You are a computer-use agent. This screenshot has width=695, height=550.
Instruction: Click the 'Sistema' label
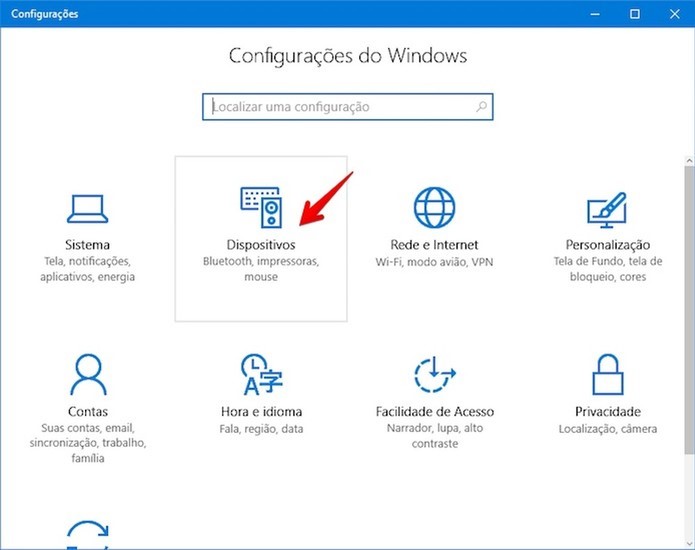[x=87, y=245]
